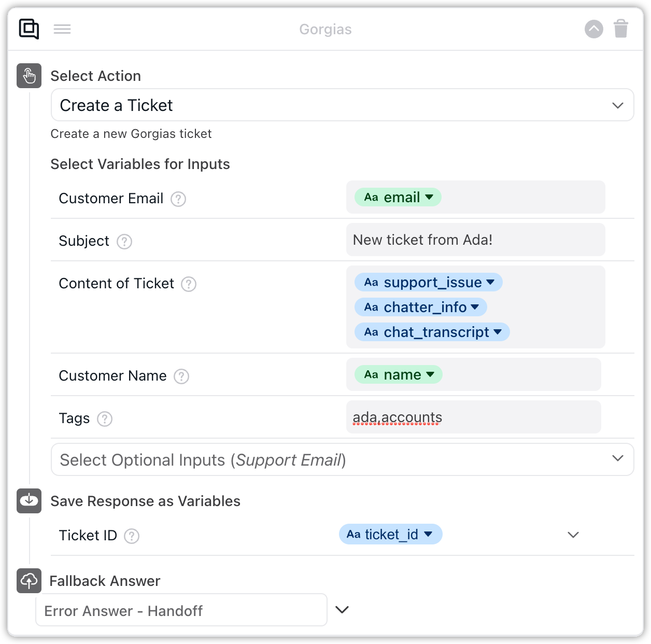Click the Ticket ID help icon
651x644 pixels.
click(x=132, y=536)
